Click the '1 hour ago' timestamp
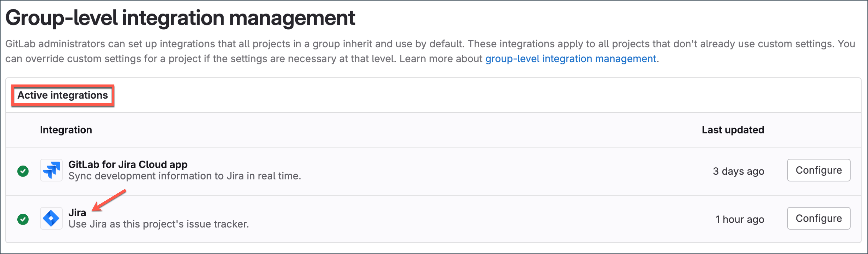 pyautogui.click(x=739, y=219)
